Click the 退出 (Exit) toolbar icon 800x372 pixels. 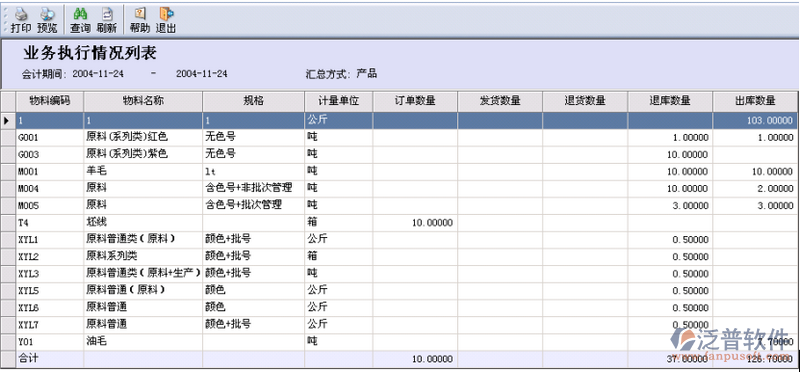pos(166,14)
